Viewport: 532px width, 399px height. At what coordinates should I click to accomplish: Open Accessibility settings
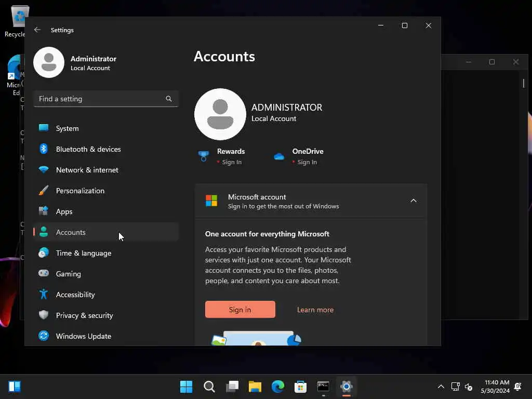[x=106, y=295]
